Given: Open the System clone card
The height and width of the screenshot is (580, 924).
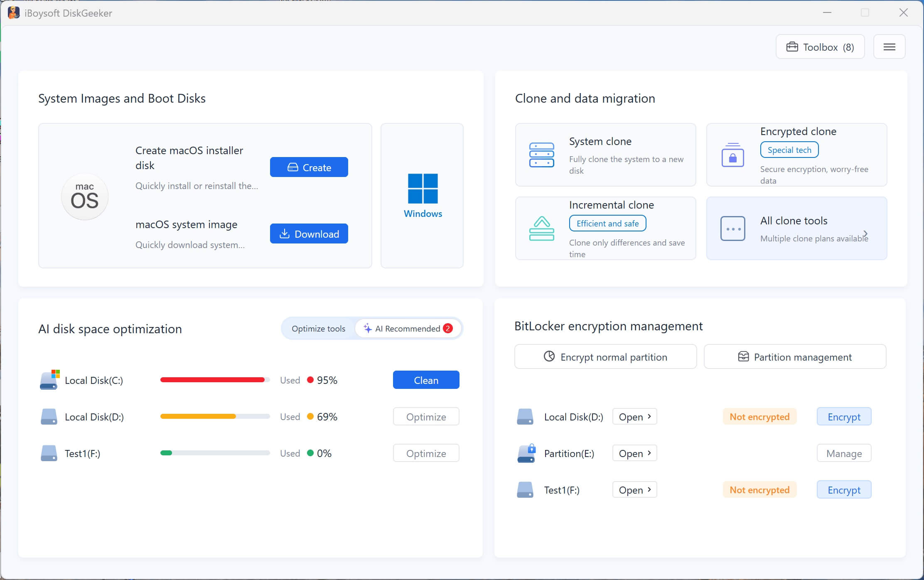Looking at the screenshot, I should click(605, 155).
